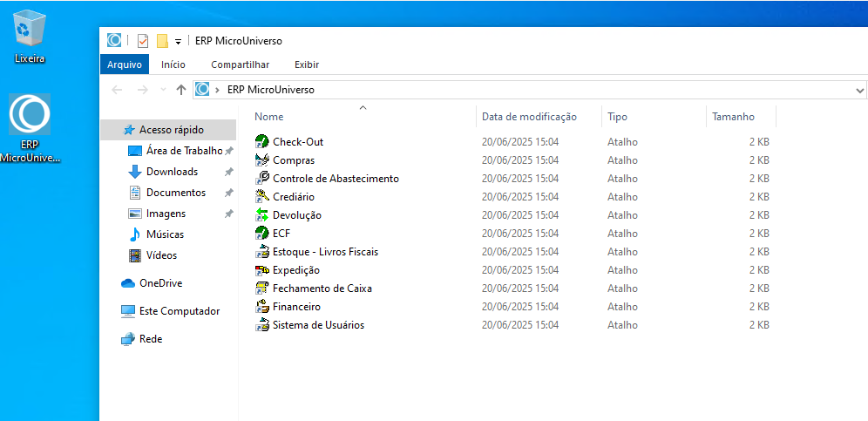Click the breadcrumb chevron before ERP MicroUniverso
Viewport: 868px width, 421px height.
pos(218,90)
